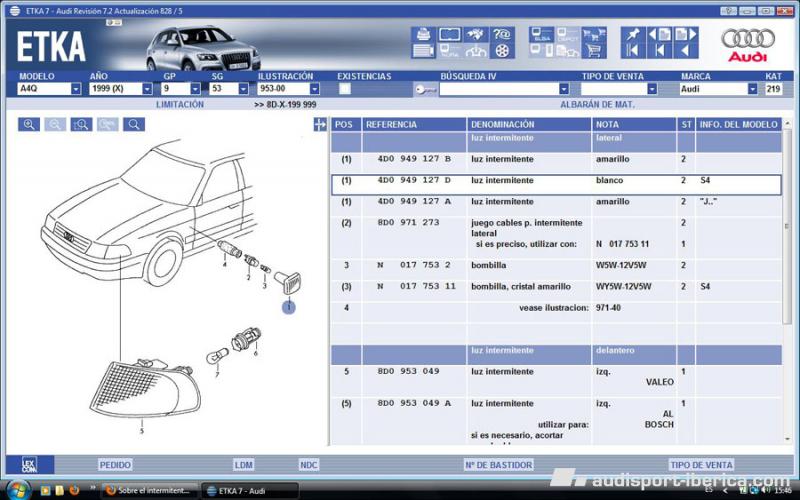Image resolution: width=800 pixels, height=500 pixels.
Task: Click the Nº DE BASTIDOR button
Action: (498, 465)
